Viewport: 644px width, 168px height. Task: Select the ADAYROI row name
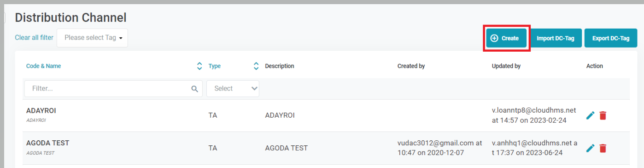[x=41, y=111]
